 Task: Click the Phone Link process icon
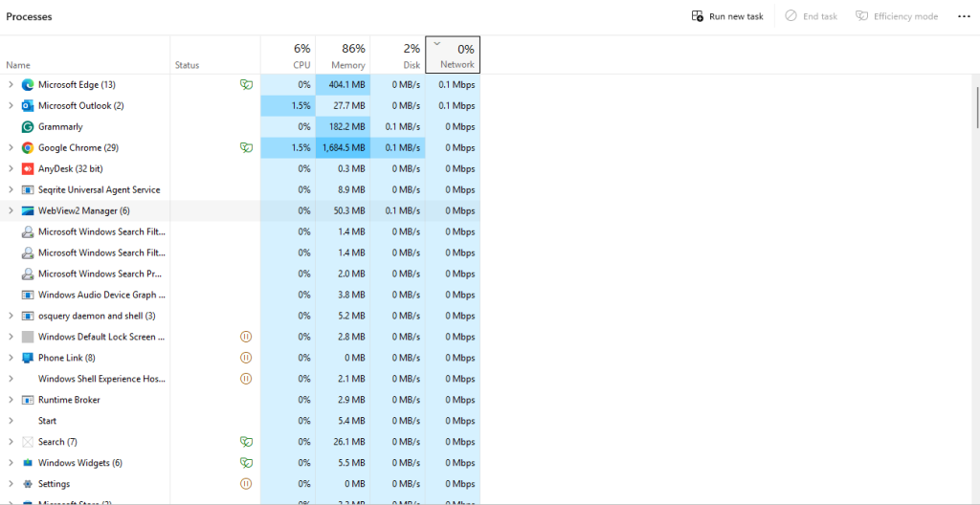coord(28,358)
